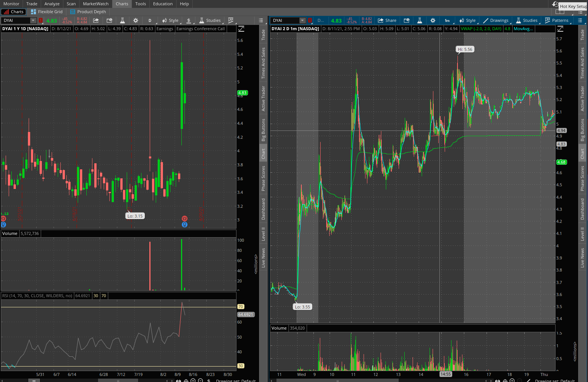The width and height of the screenshot is (588, 382).
Task: Click the left chart red link color icon
Action: pos(41,20)
